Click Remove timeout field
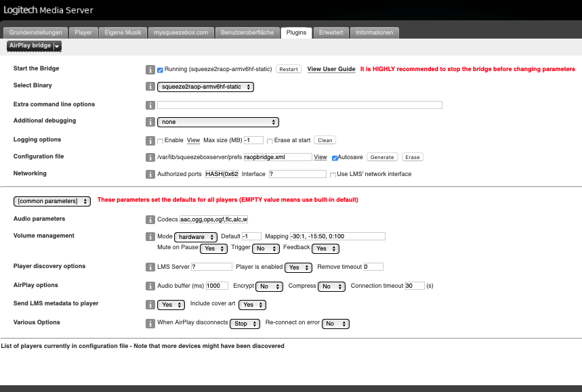This screenshot has width=582, height=392. (373, 267)
